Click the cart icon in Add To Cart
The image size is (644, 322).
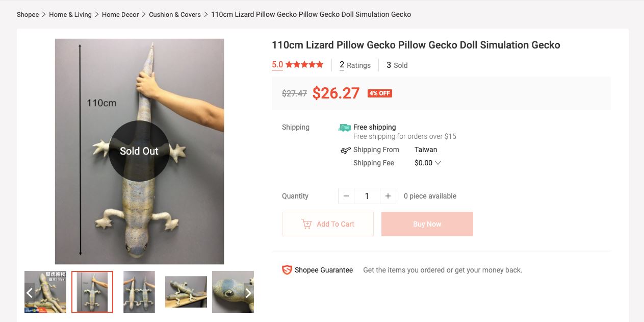306,224
